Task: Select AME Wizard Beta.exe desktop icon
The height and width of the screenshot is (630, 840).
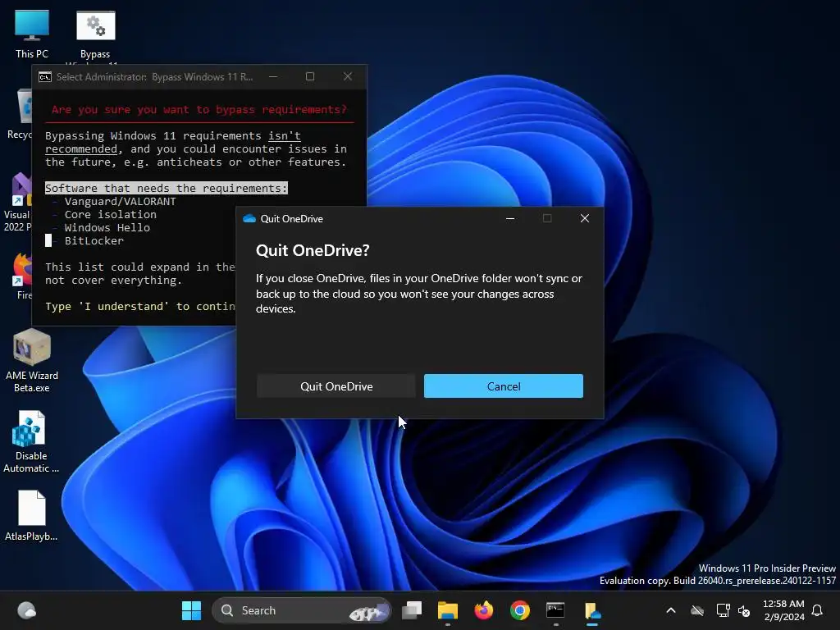Action: [32, 361]
